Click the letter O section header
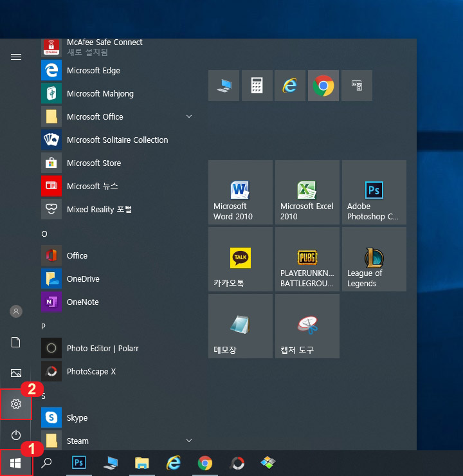Screen dimensions: 463x476 (44, 234)
